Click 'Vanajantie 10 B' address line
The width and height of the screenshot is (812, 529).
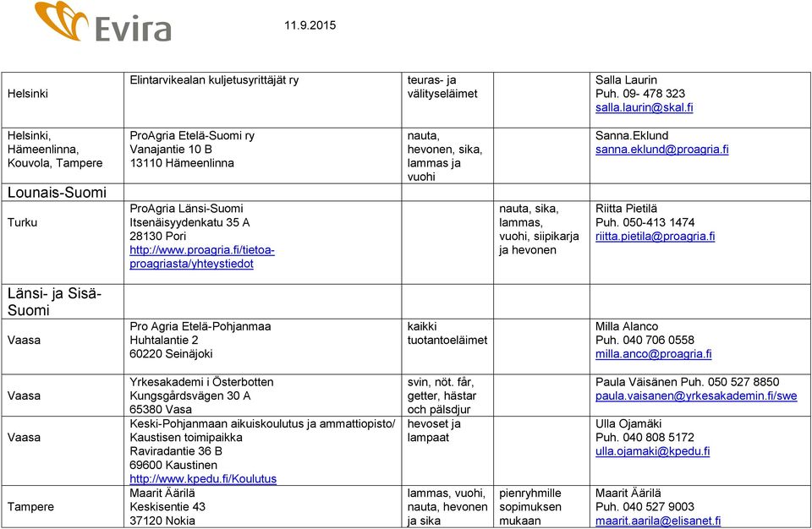click(171, 150)
